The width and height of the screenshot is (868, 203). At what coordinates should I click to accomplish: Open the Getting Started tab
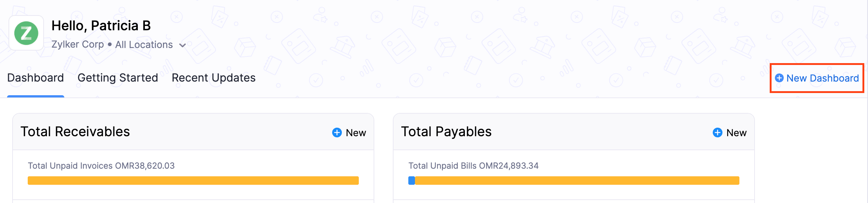(118, 78)
